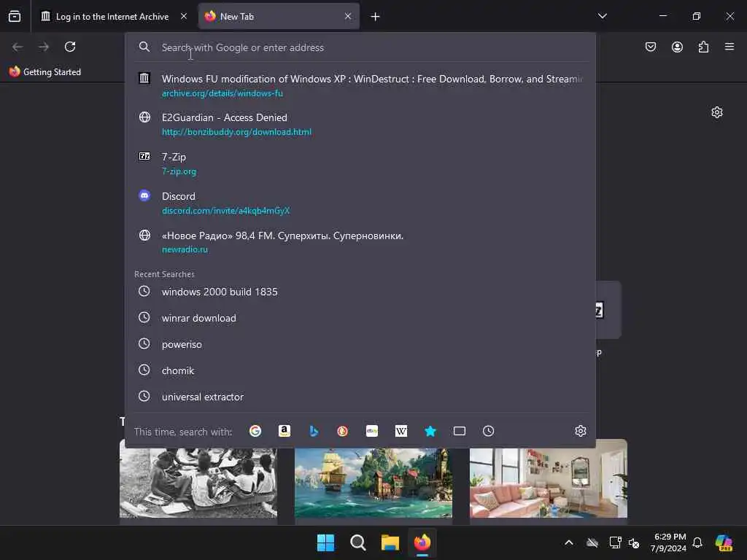Image resolution: width=747 pixels, height=560 pixels.
Task: Open the pink sofa living room story
Action: 549,478
